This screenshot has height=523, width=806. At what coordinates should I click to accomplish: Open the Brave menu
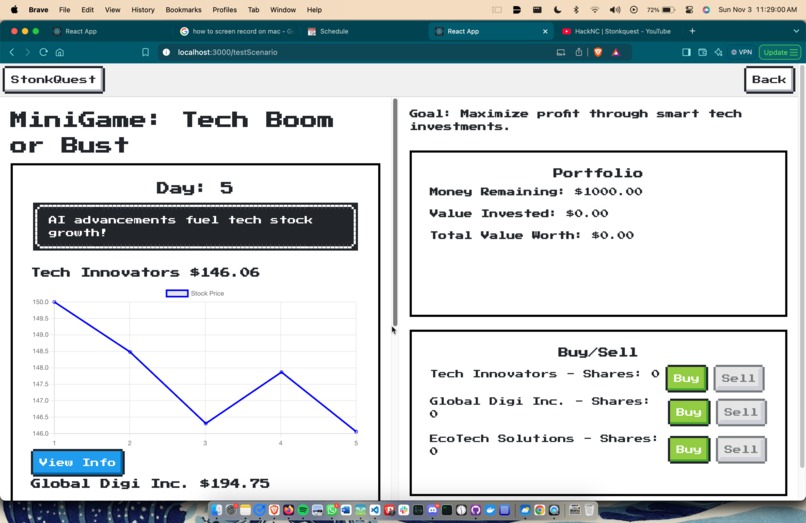point(39,10)
